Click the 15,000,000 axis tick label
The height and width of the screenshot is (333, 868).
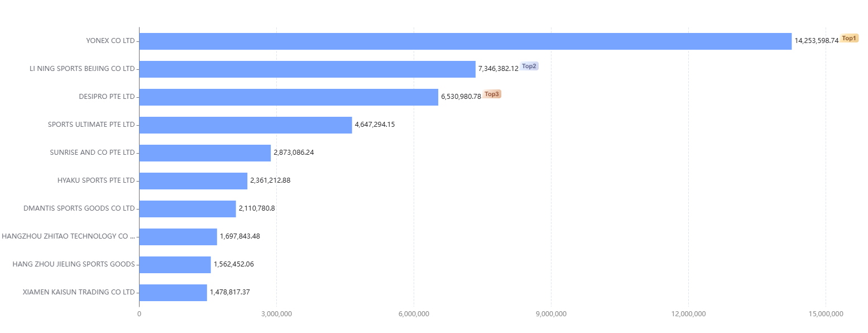[x=826, y=314]
